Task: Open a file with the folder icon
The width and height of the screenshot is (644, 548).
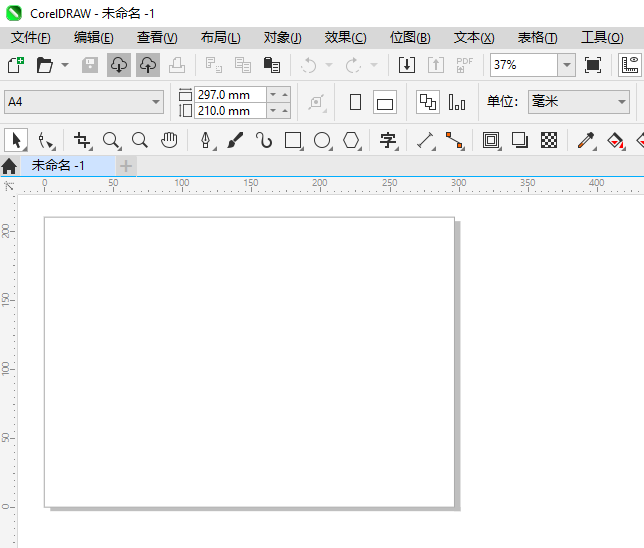Action: click(44, 65)
